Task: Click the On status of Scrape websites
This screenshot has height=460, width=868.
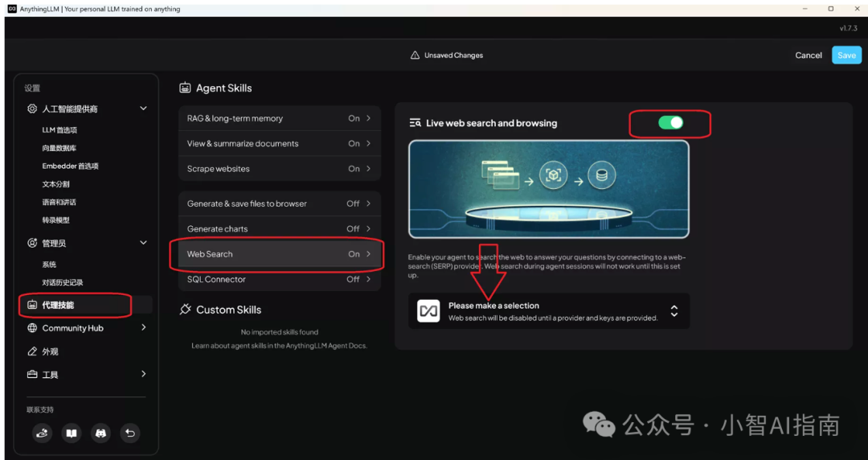Action: 354,169
